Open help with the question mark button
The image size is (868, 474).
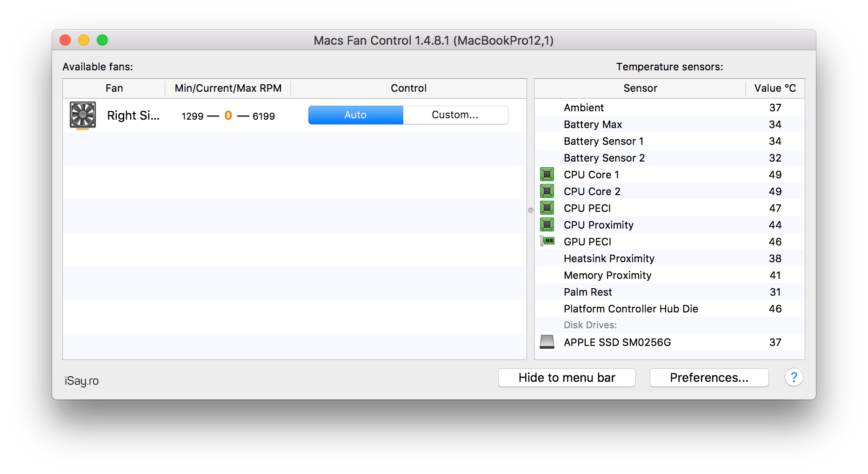[794, 377]
